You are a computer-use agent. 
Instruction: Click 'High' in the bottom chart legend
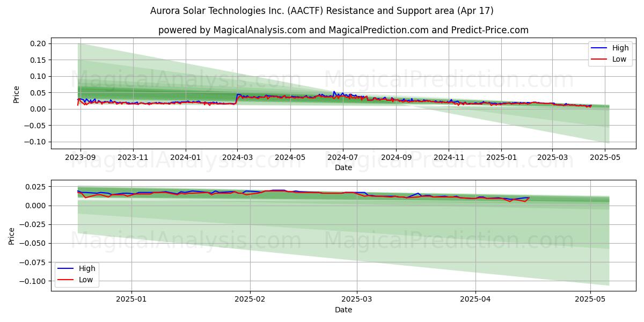pyautogui.click(x=87, y=268)
